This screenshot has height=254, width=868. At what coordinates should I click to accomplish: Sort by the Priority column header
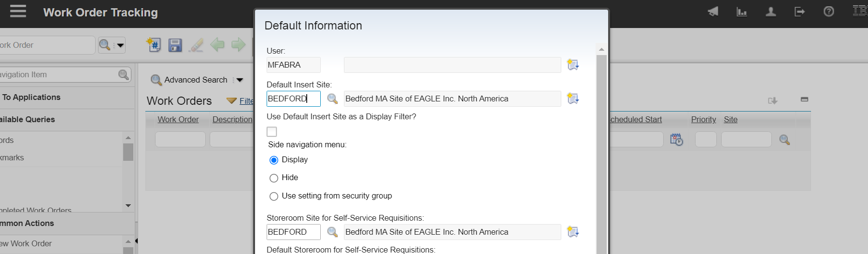coord(703,119)
